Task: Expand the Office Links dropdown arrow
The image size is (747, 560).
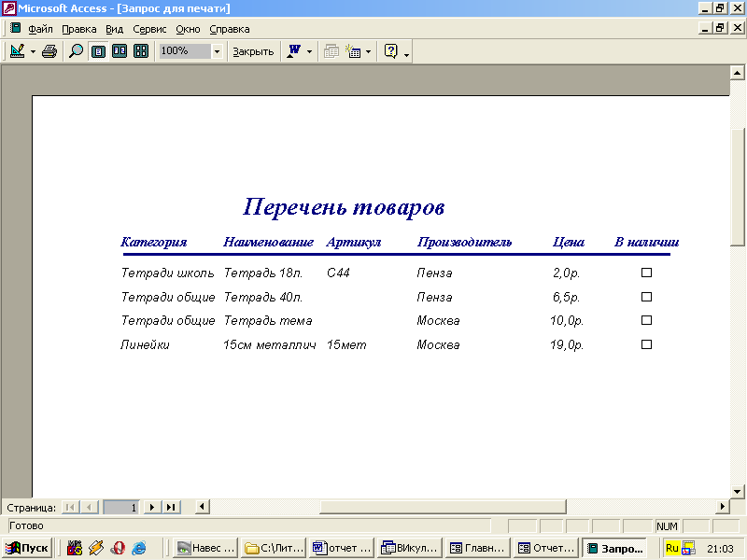Action: tap(310, 51)
